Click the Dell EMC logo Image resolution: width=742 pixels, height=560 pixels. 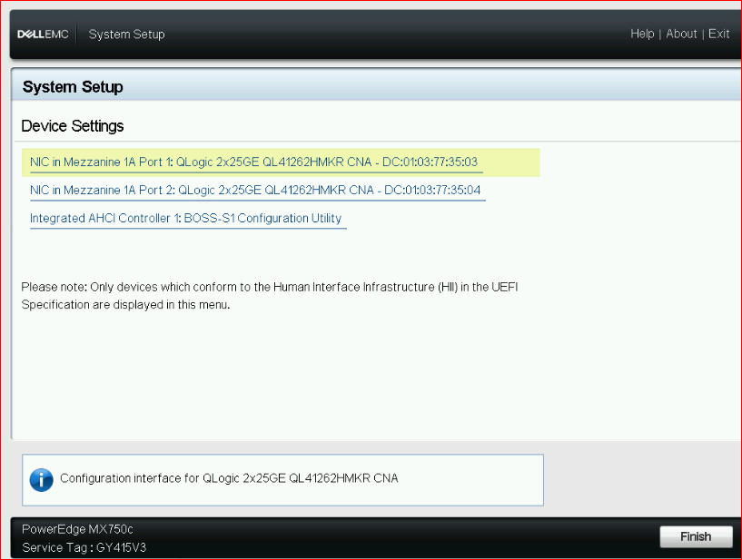tap(43, 34)
